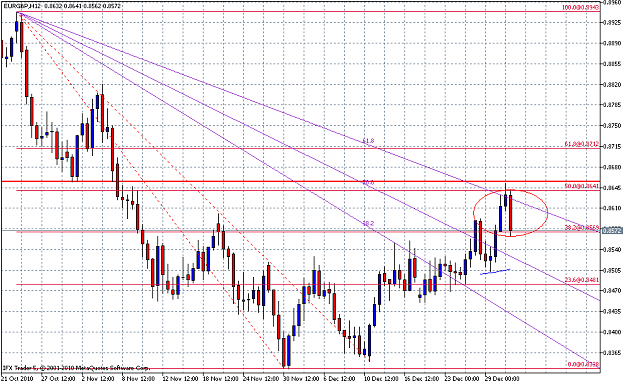Select the 23.6 Fibonacci level label
Image resolution: width=625 pixels, height=384 pixels.
click(x=582, y=280)
